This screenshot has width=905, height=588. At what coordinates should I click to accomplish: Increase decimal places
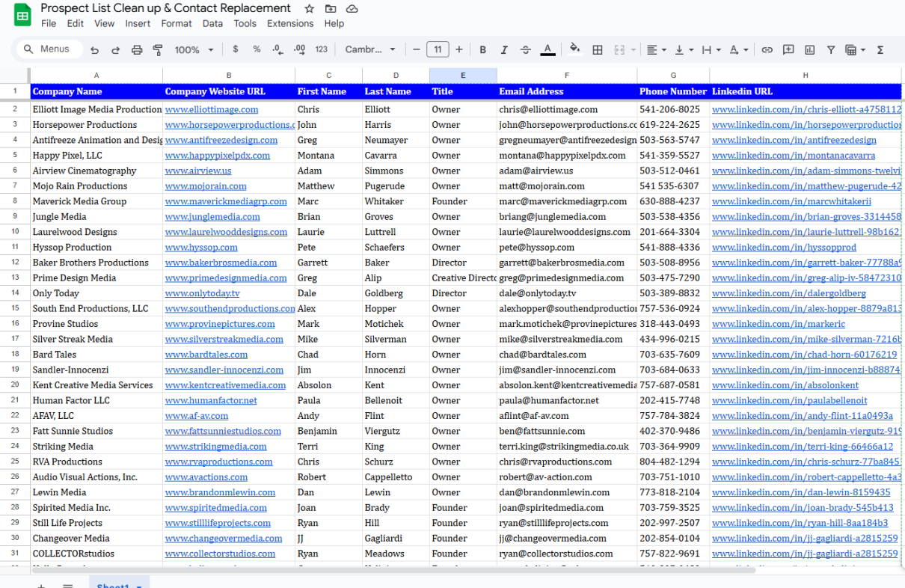[x=300, y=49]
